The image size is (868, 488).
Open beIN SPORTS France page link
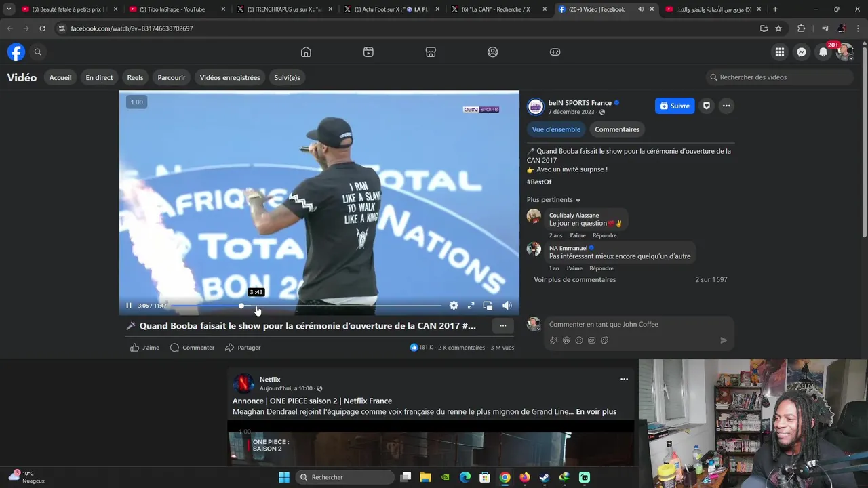click(x=580, y=103)
